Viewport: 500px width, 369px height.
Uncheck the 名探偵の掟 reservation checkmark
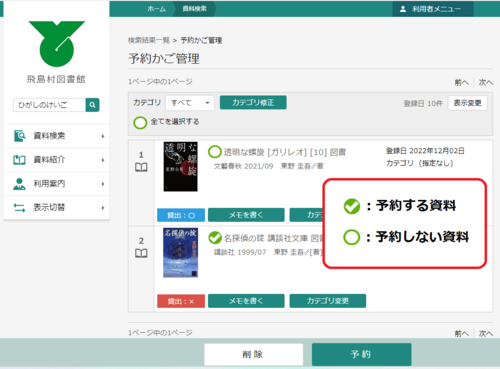(215, 238)
